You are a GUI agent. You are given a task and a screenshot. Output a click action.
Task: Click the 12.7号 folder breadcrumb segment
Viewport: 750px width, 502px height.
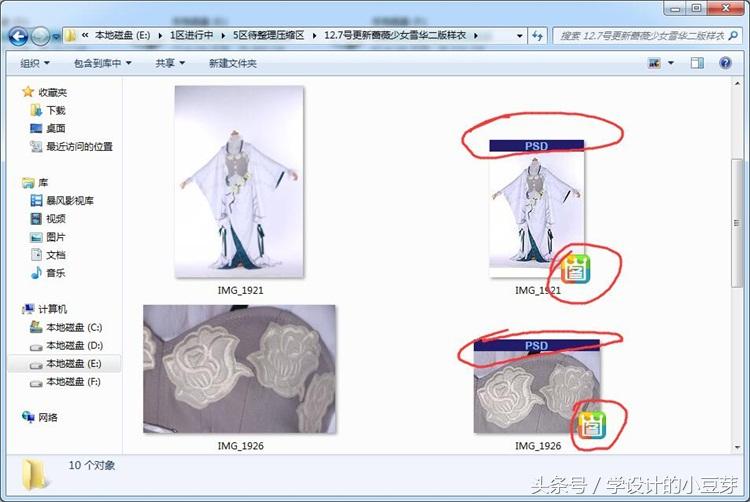coord(395,35)
